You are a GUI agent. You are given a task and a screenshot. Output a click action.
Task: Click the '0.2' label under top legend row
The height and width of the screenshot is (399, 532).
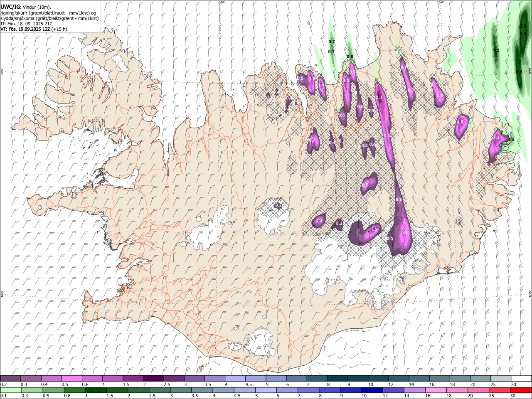click(x=3, y=384)
